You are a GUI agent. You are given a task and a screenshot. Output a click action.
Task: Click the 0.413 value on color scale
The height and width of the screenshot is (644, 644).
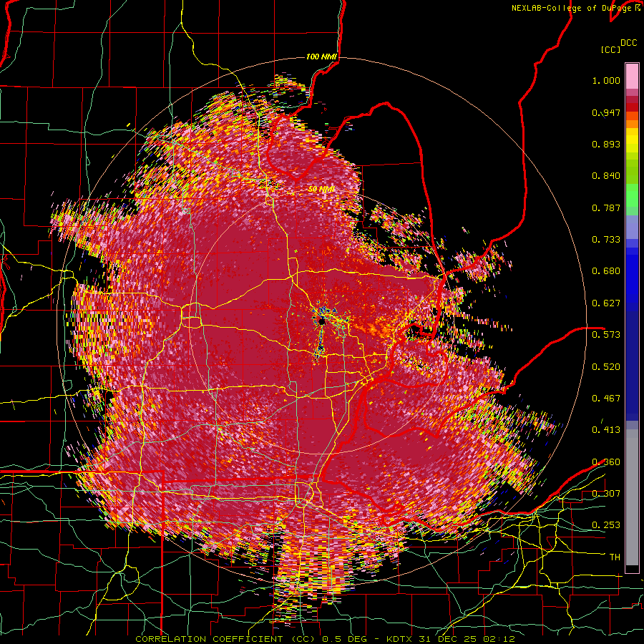tap(606, 430)
